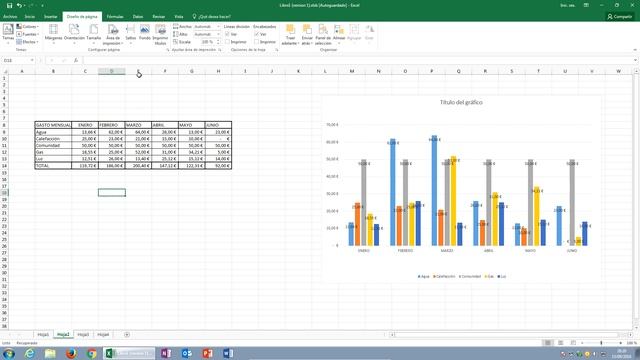Switch to Page Break Preview in status bar

pos(573,343)
